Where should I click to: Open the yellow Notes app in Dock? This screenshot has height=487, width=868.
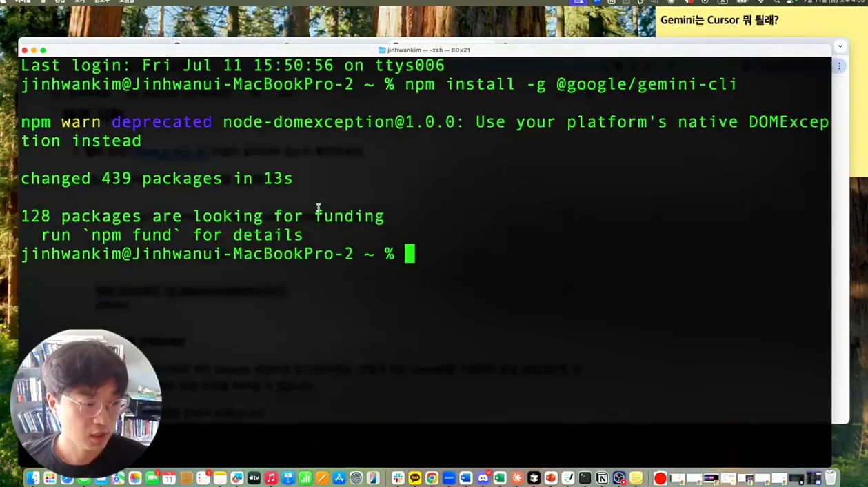220,478
